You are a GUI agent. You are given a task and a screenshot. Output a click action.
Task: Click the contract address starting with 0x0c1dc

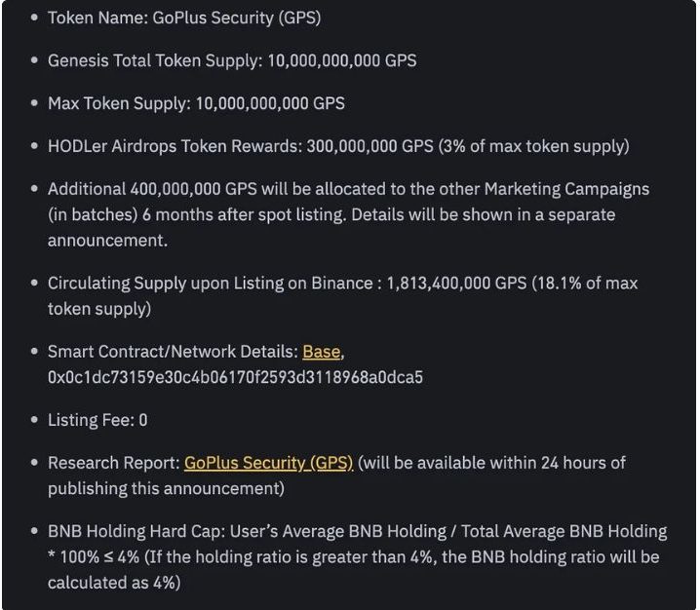[235, 376]
